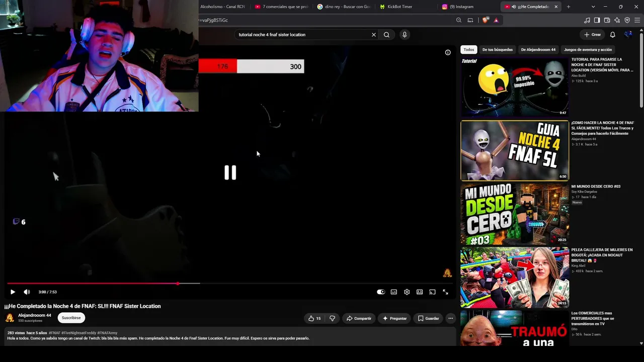Click the Preguntar button
The image size is (644, 362).
[394, 318]
